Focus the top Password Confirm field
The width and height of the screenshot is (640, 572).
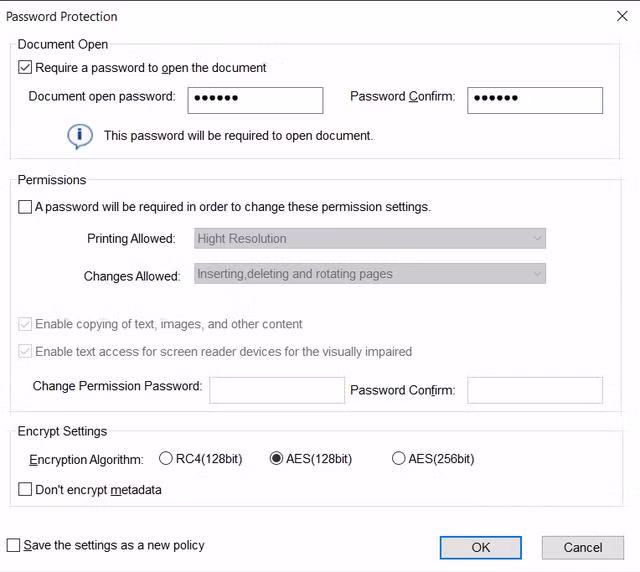(534, 100)
